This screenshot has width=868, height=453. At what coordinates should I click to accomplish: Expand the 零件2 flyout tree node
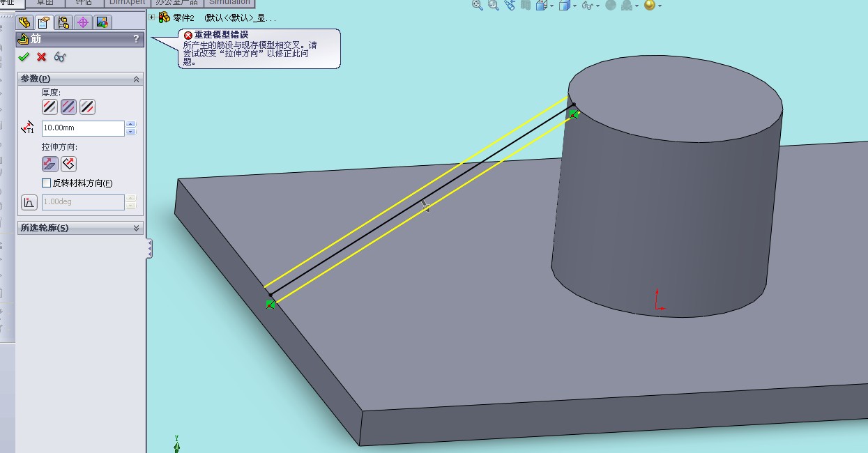coord(153,17)
